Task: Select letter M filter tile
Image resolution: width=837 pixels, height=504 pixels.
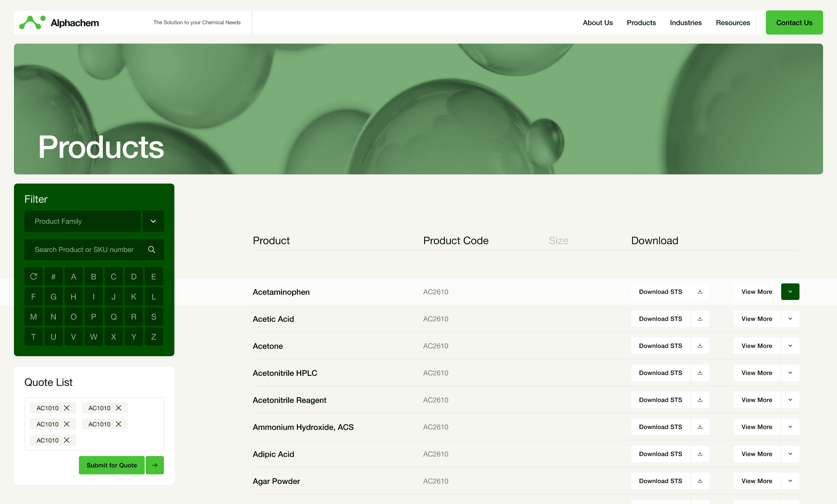Action: point(34,317)
